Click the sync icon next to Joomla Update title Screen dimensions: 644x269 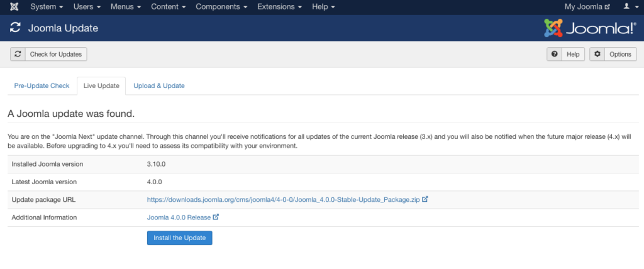click(x=15, y=28)
